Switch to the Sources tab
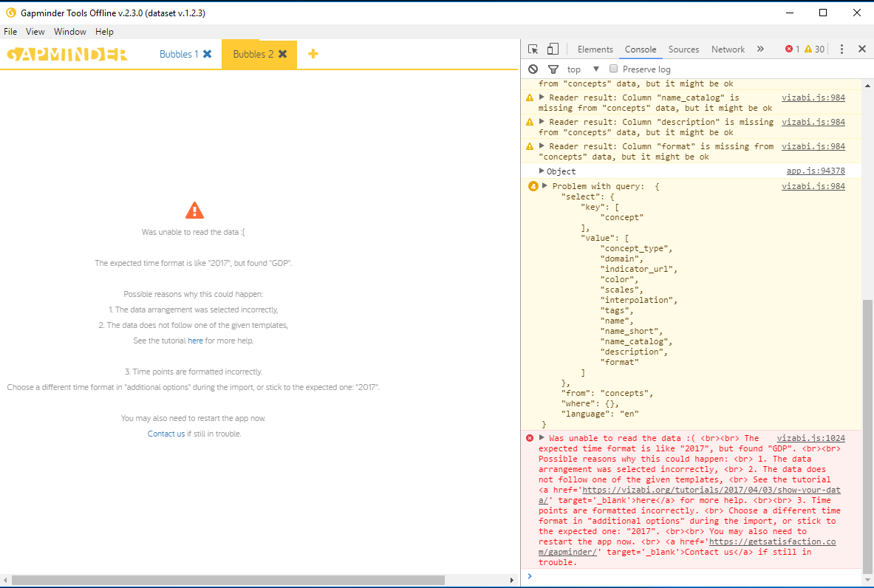874x588 pixels. click(x=683, y=49)
